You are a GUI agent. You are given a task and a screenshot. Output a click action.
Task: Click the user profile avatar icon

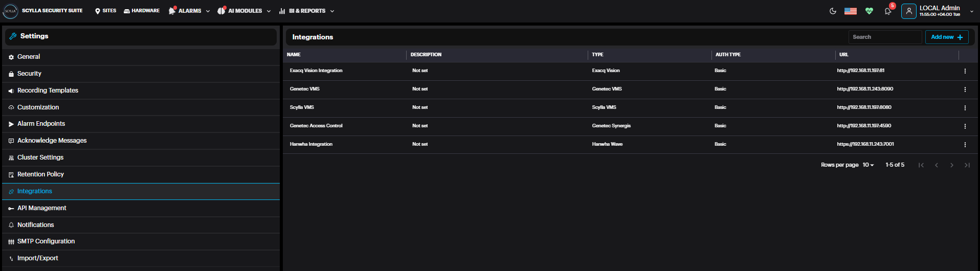(x=909, y=11)
